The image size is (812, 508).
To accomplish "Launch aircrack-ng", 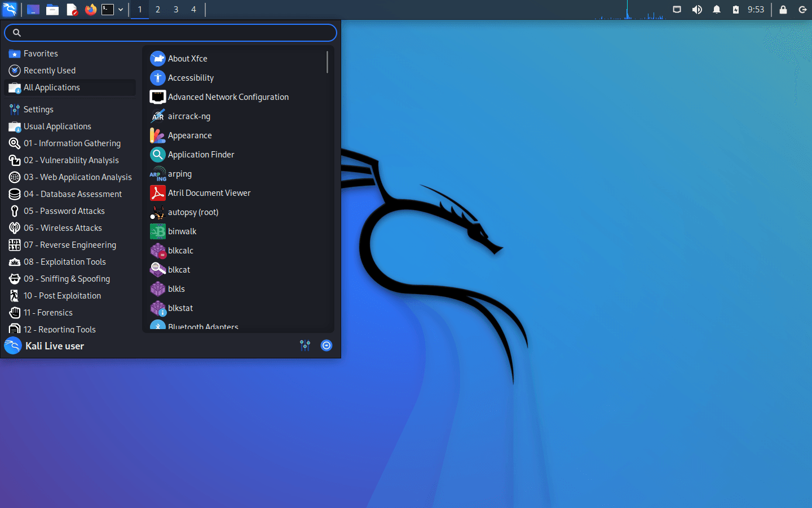I will click(236, 116).
